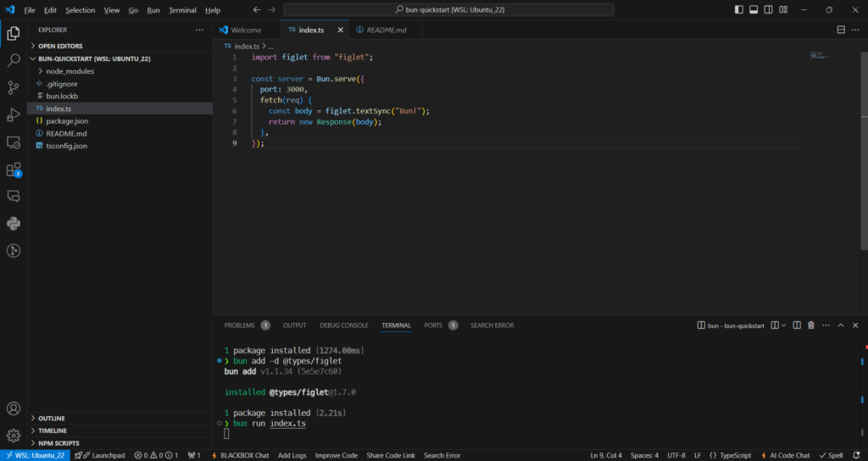Open the Manage settings gear

click(x=14, y=436)
